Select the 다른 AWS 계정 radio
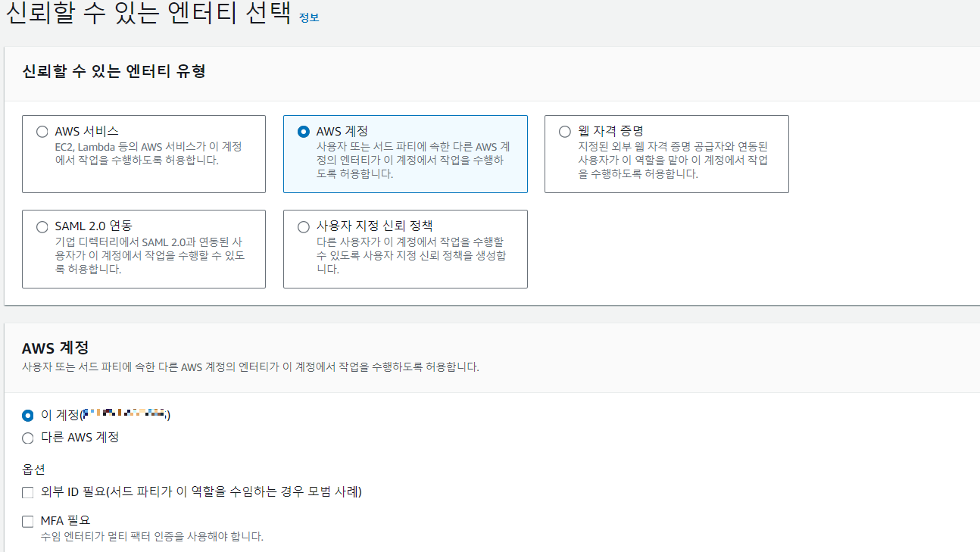This screenshot has width=980, height=552. (28, 438)
